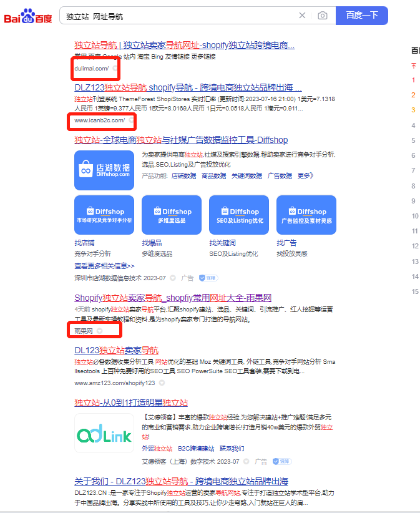Screen dimensions: 420x513
Task: Open 关于我们 - DLZ123独立站导航 result
Action: [x=181, y=481]
